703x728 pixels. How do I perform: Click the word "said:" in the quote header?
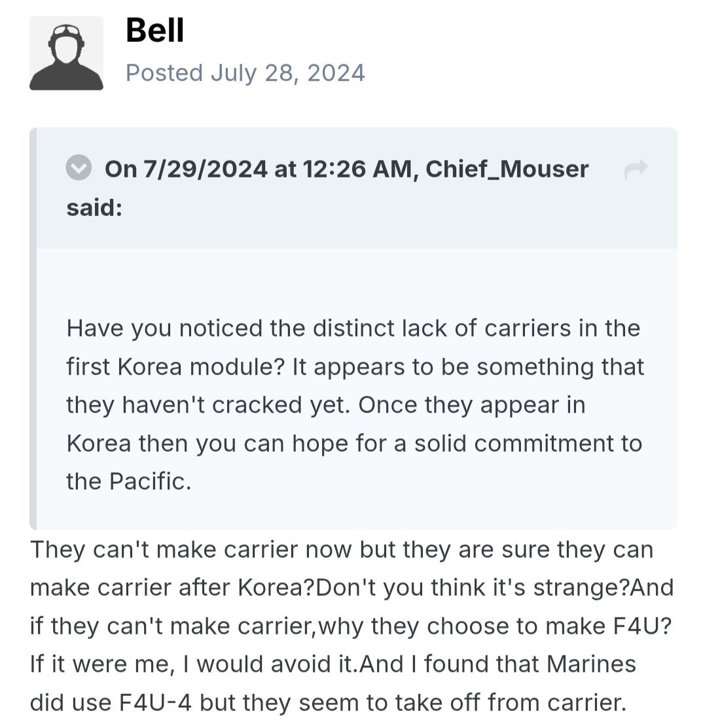coord(94,209)
